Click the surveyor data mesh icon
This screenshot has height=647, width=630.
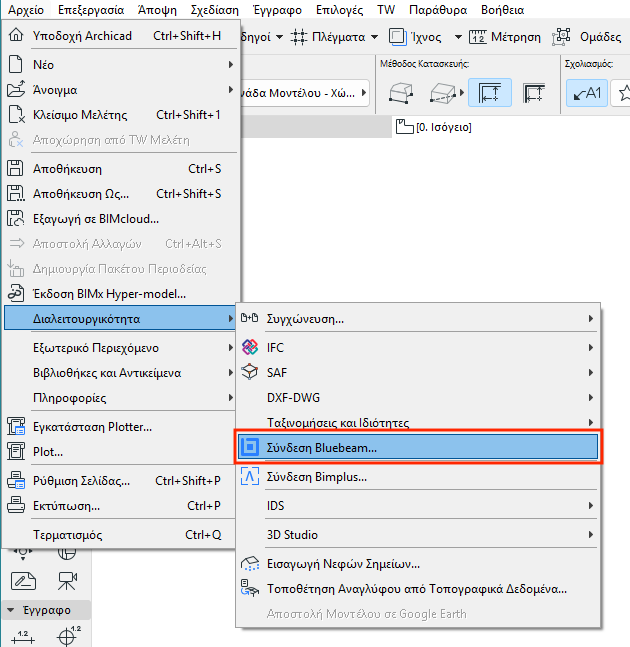tap(250, 588)
